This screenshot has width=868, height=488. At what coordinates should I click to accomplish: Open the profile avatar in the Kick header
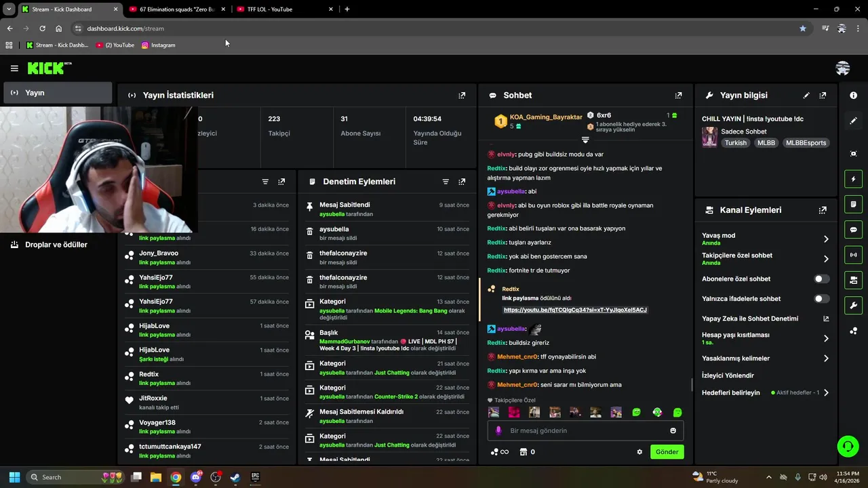[x=843, y=68]
